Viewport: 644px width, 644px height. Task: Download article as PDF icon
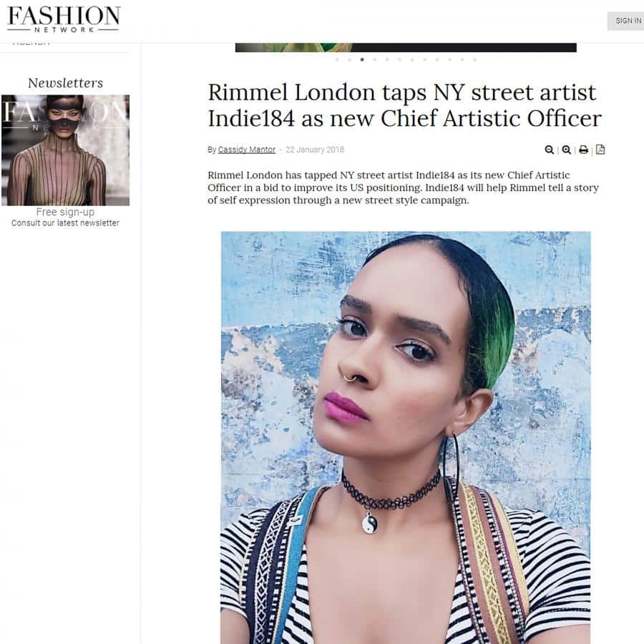(x=600, y=150)
